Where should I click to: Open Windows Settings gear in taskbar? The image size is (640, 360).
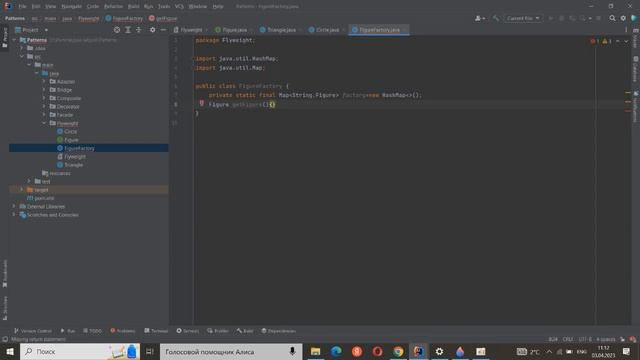pos(439,351)
